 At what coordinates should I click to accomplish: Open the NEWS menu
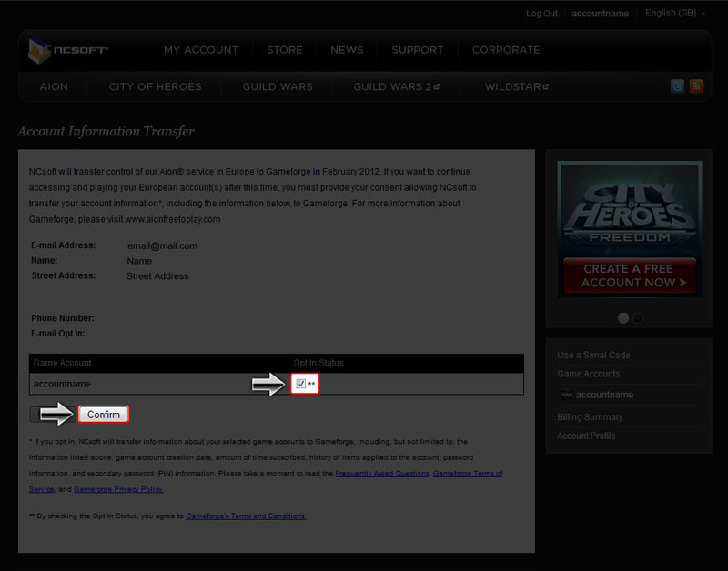click(347, 50)
